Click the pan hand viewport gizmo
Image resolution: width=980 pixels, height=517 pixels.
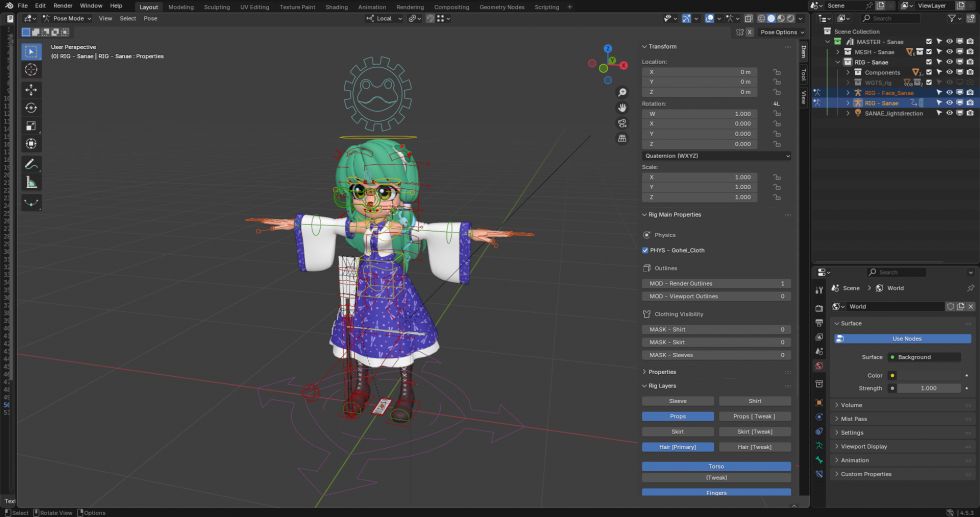pyautogui.click(x=622, y=107)
